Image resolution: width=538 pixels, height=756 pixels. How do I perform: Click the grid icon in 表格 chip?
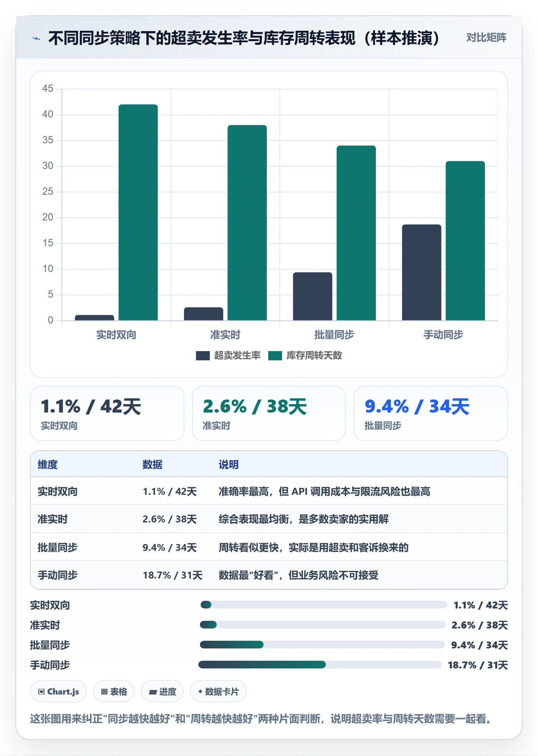tap(105, 692)
